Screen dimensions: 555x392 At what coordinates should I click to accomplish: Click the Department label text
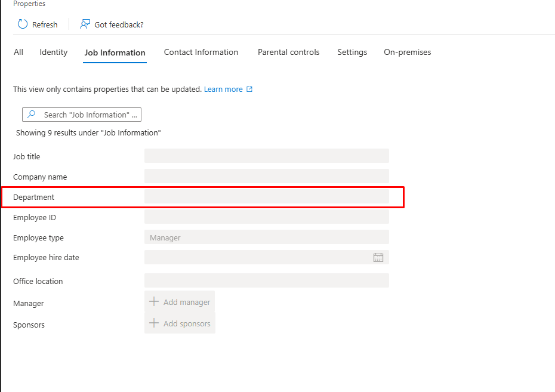coord(33,197)
